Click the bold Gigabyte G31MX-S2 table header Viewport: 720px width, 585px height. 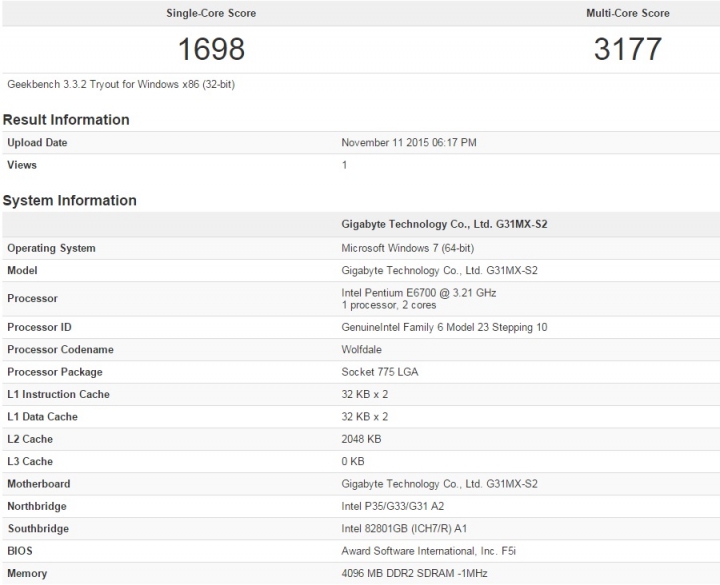point(444,224)
